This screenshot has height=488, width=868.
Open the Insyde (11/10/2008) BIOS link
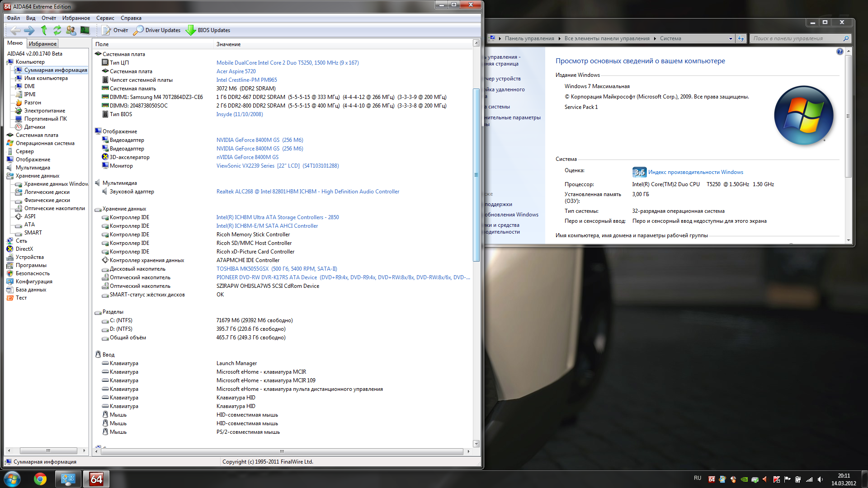(x=240, y=114)
